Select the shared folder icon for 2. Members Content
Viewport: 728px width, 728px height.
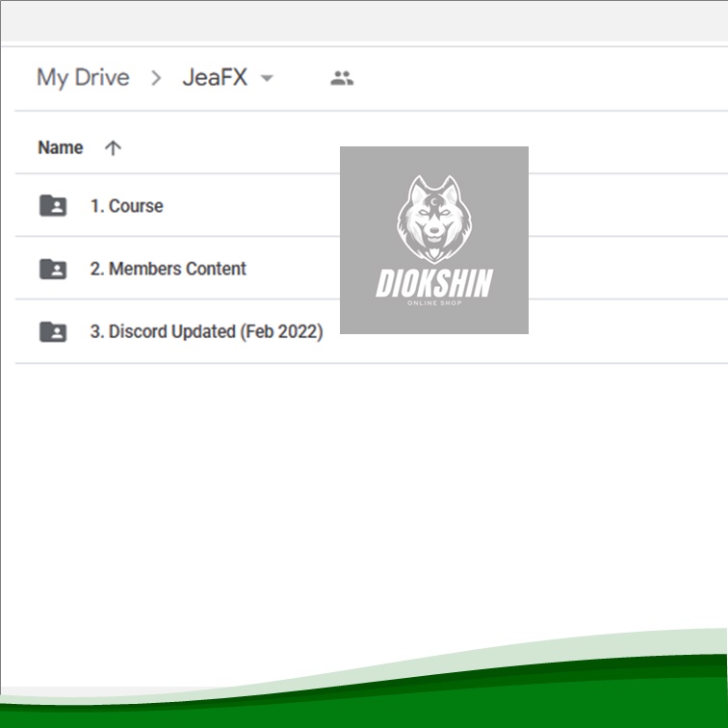pos(53,269)
